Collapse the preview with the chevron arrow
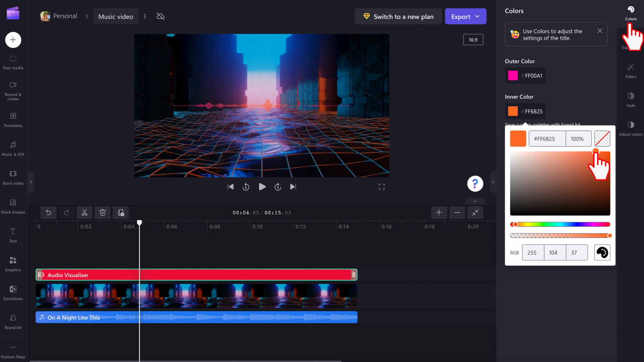 (475, 201)
